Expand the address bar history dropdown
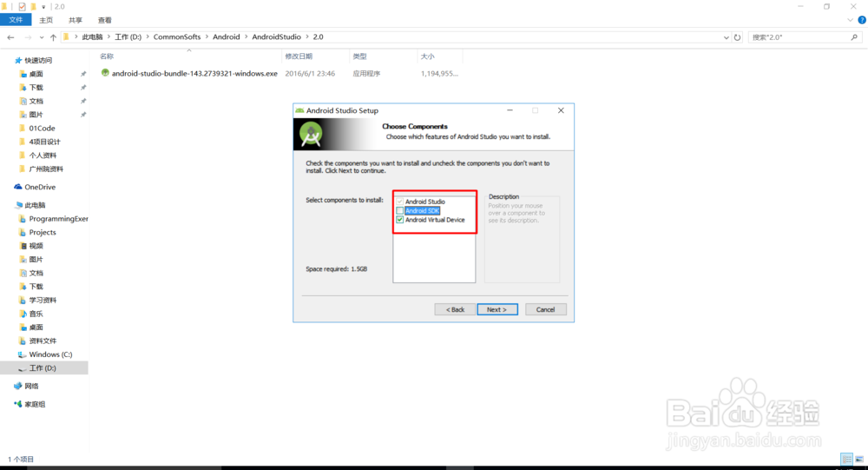This screenshot has width=868, height=470. [x=727, y=37]
